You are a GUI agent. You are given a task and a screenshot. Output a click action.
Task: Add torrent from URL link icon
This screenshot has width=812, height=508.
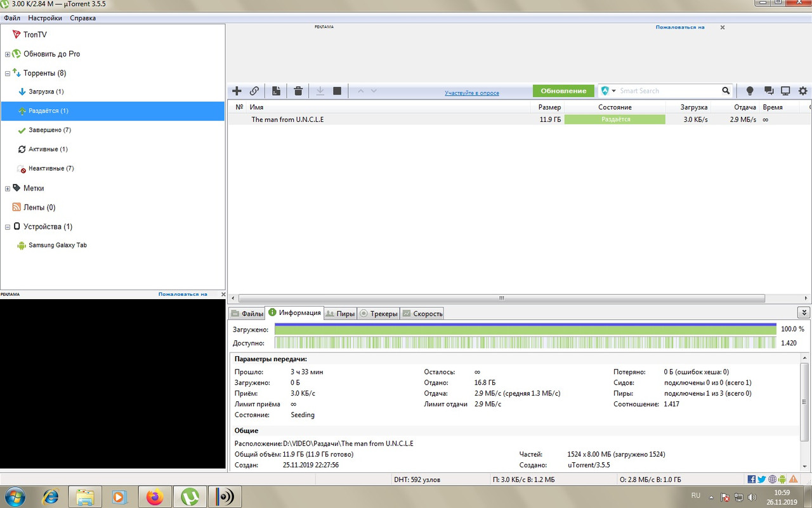pyautogui.click(x=254, y=91)
